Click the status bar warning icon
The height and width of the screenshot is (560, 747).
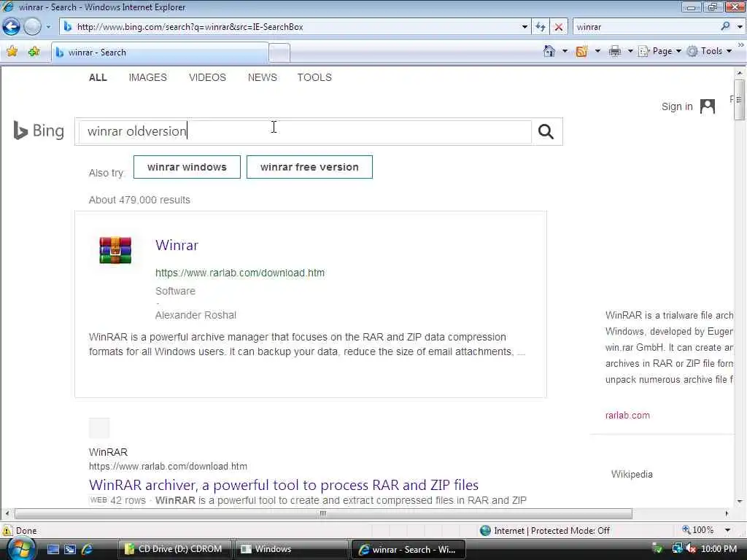pos(7,530)
